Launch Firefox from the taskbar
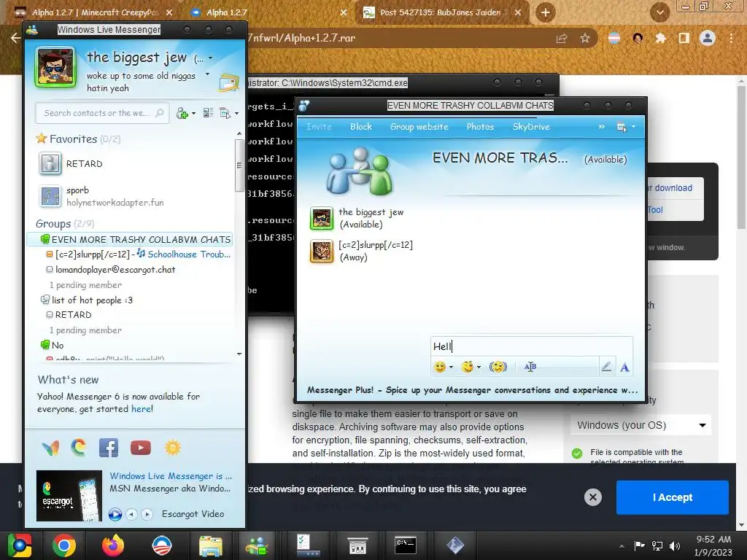Image resolution: width=747 pixels, height=560 pixels. (113, 545)
